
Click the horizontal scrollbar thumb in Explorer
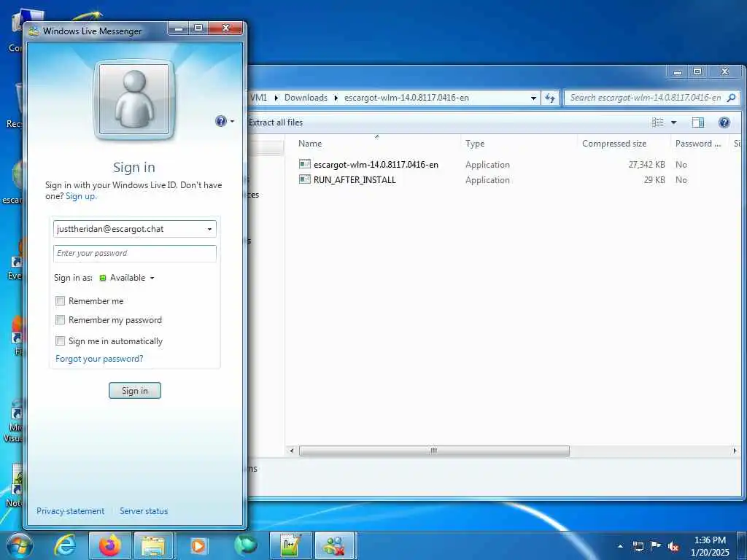434,451
